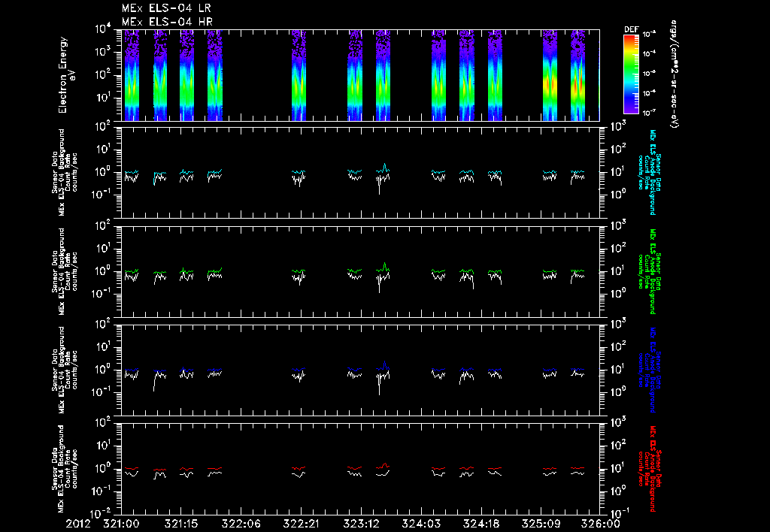770x532 pixels.
Task: Click the left axis title of the cyan panel
Action: click(65, 172)
